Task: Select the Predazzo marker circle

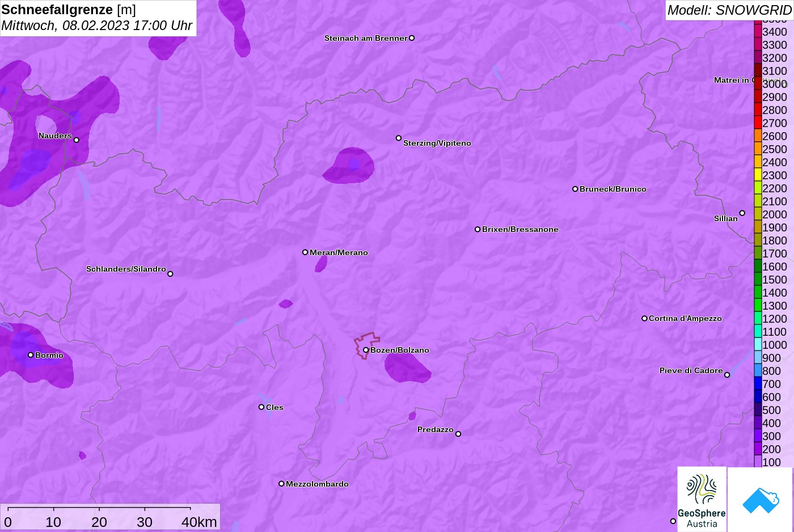Action: 458,434
